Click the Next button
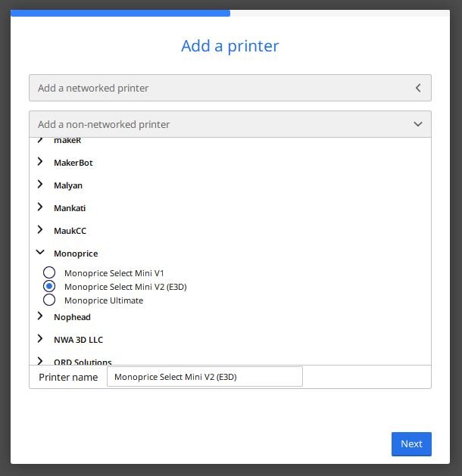 click(411, 443)
